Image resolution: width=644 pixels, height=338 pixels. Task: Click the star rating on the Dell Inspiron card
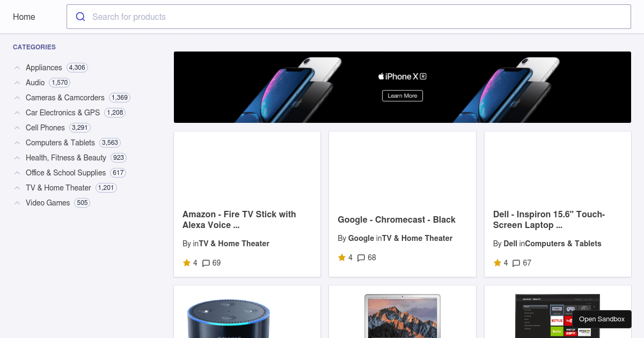tap(496, 263)
